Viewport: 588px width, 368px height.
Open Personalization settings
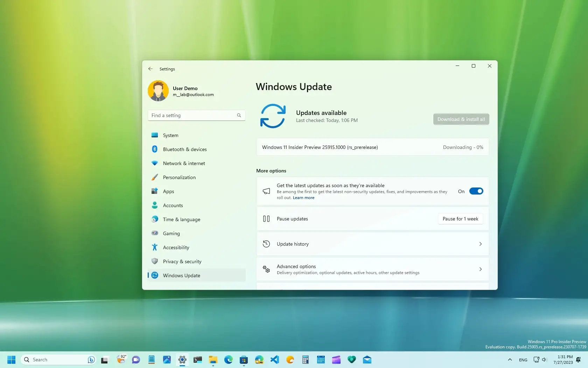point(196,177)
